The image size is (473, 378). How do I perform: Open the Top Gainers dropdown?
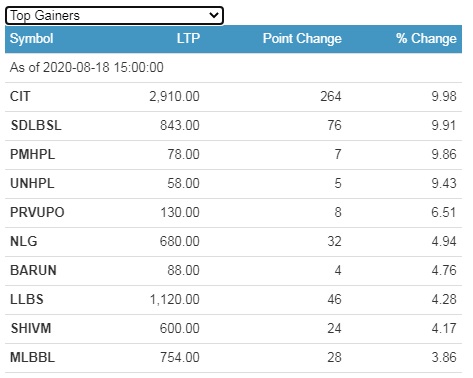click(114, 16)
